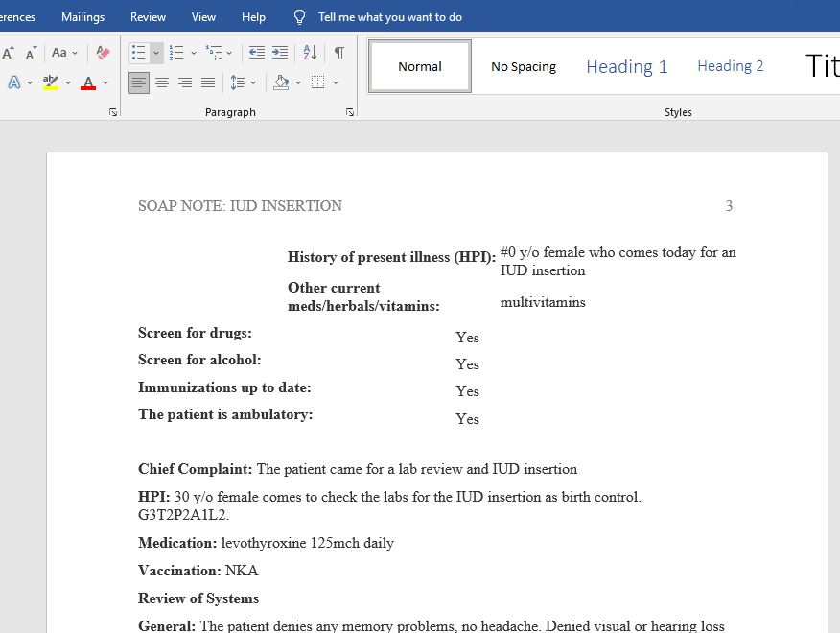Decrease paragraph indent

[257, 53]
